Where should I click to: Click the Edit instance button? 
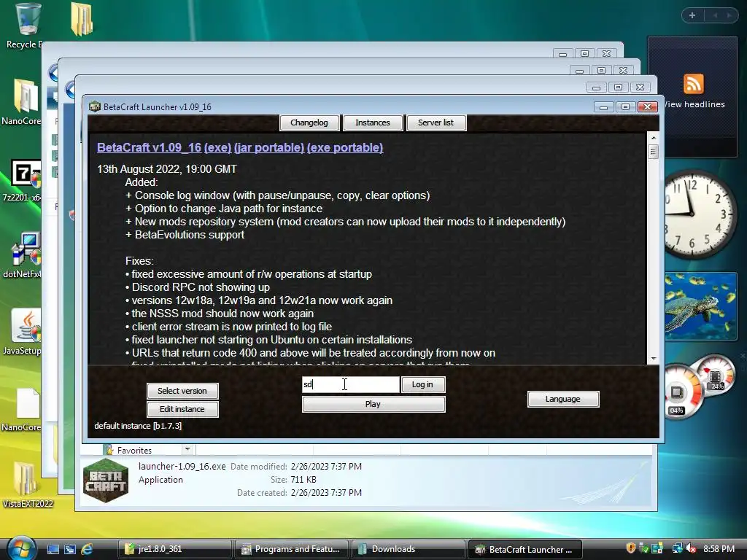pyautogui.click(x=182, y=409)
